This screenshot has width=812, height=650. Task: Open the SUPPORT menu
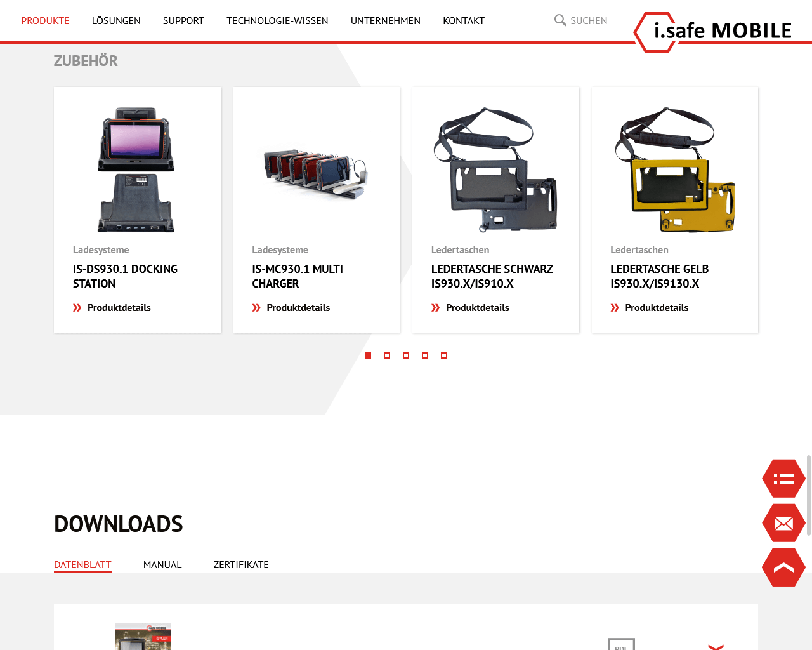click(x=183, y=21)
